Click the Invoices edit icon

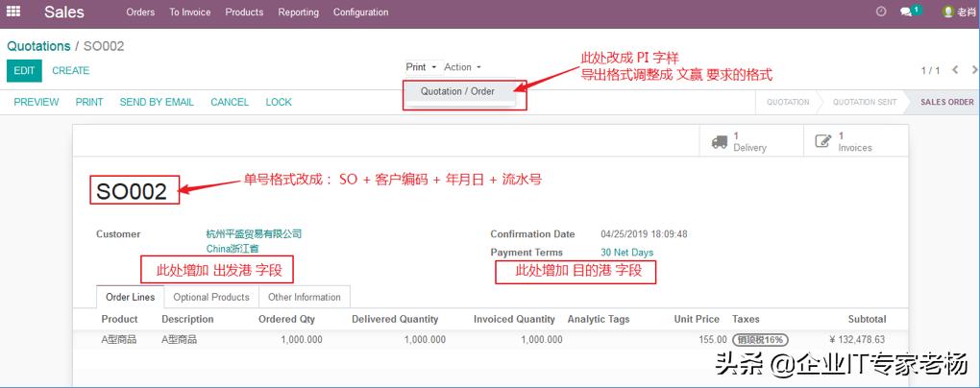point(823,141)
